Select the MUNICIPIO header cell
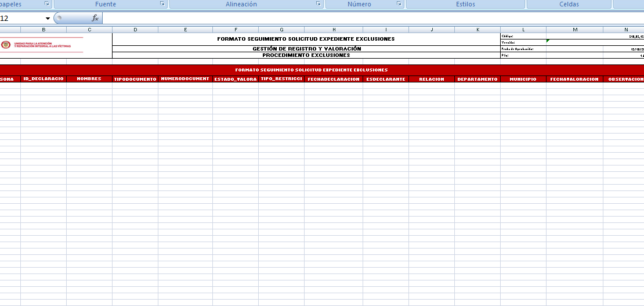 (523, 79)
